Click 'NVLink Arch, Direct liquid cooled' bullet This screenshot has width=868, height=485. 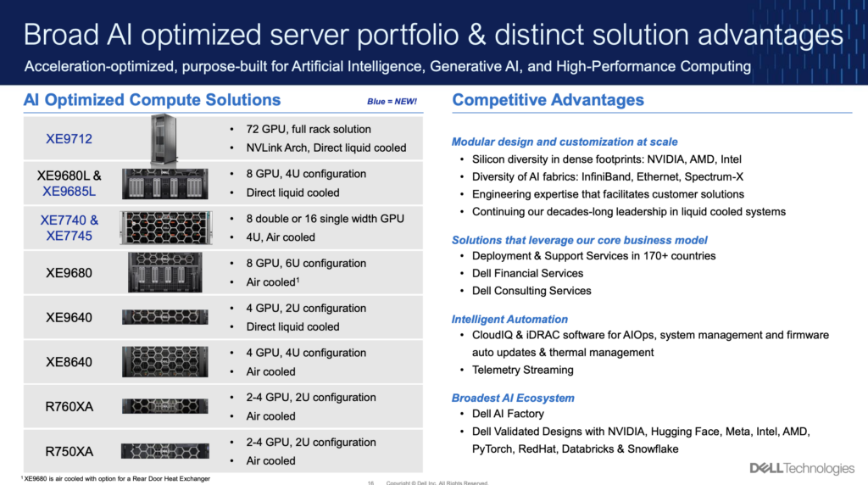[x=326, y=148]
